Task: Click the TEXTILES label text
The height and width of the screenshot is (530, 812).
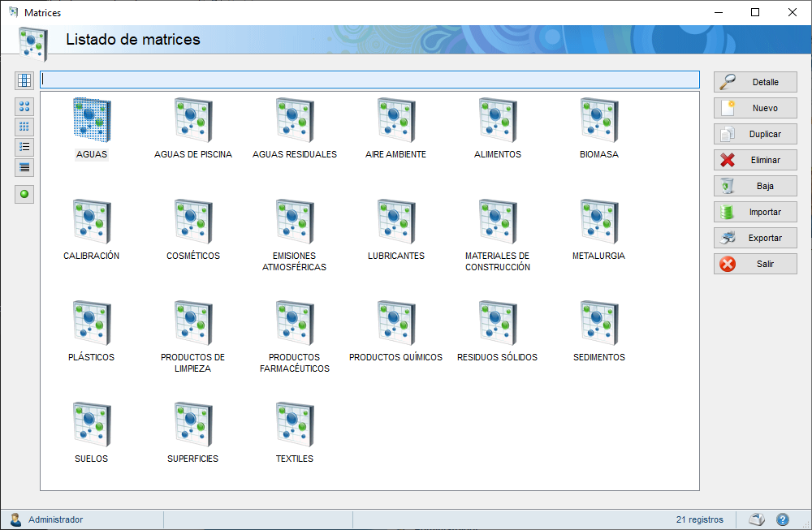Action: [x=295, y=459]
